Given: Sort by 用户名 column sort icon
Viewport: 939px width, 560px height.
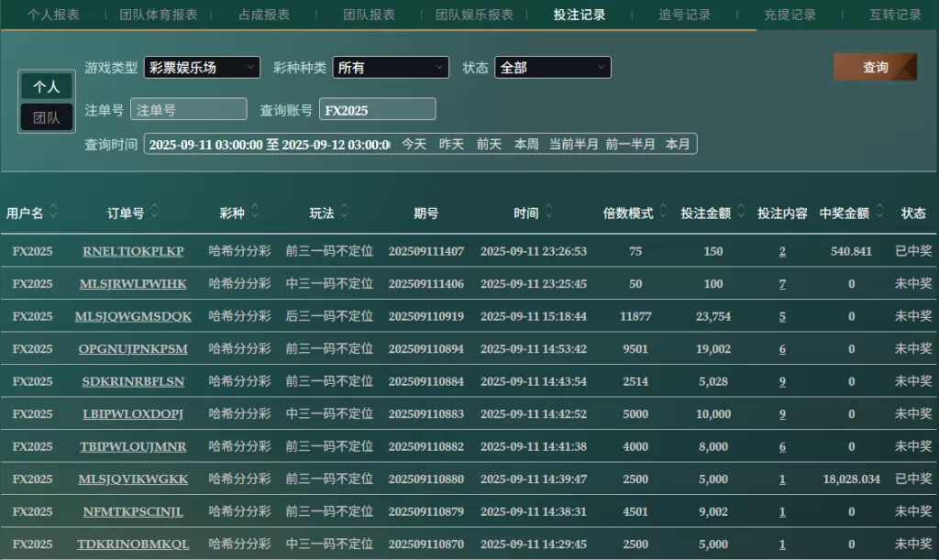Looking at the screenshot, I should coord(53,213).
